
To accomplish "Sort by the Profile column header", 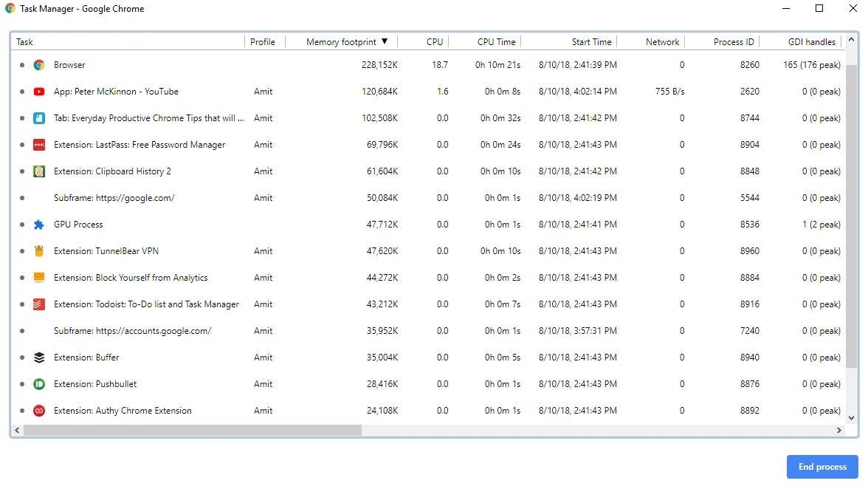I will (x=263, y=42).
